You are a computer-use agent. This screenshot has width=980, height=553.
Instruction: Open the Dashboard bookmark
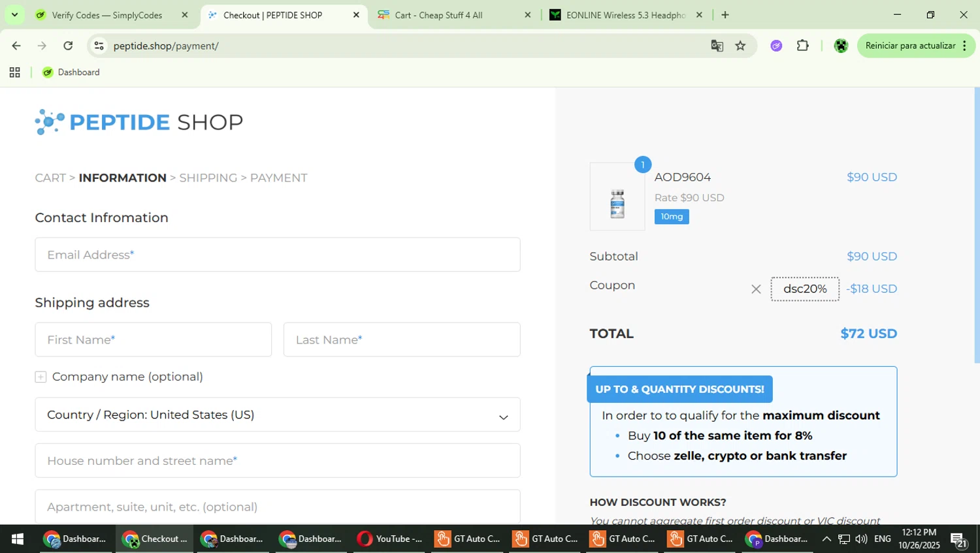(71, 72)
